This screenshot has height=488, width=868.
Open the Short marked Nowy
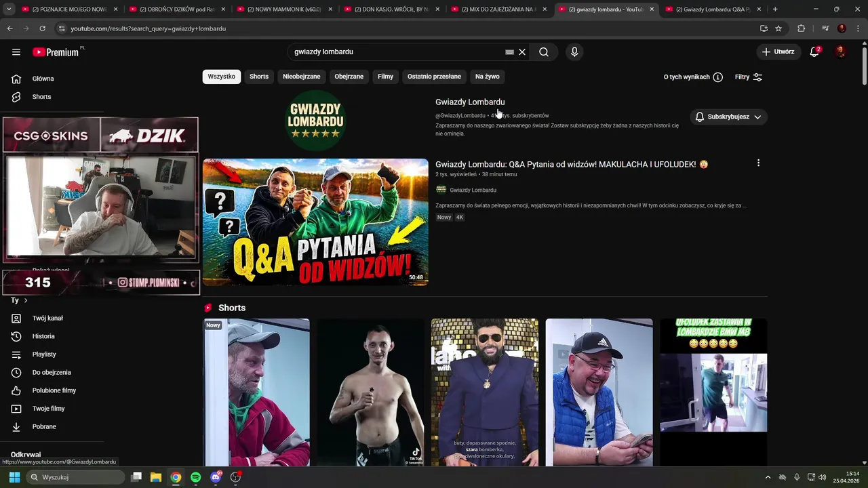[x=257, y=392]
